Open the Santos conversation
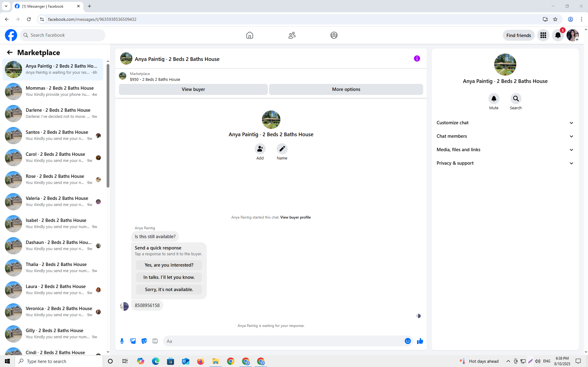588x367 pixels. tap(53, 136)
